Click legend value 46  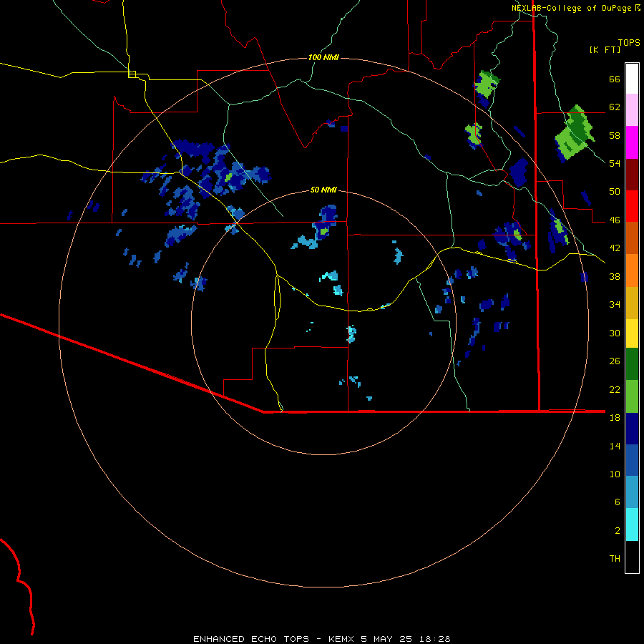tap(615, 220)
